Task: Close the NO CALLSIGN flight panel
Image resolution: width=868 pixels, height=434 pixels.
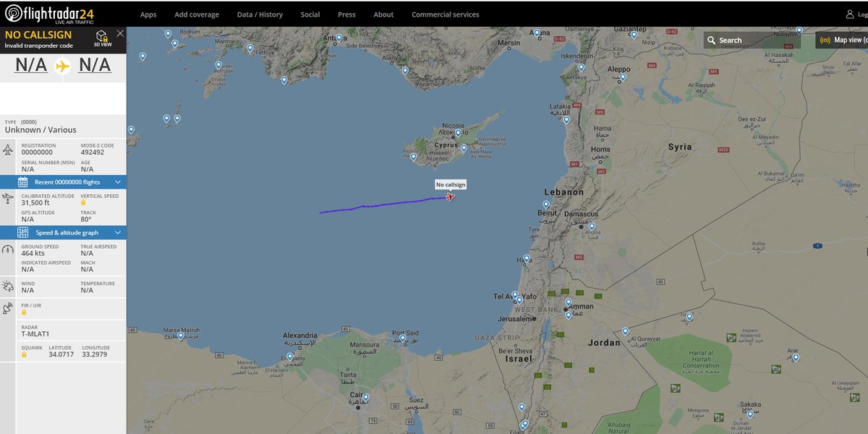Action: point(120,33)
